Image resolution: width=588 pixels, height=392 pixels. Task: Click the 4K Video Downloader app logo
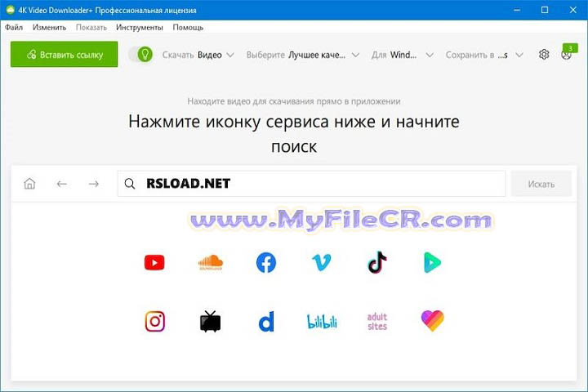[x=10, y=10]
